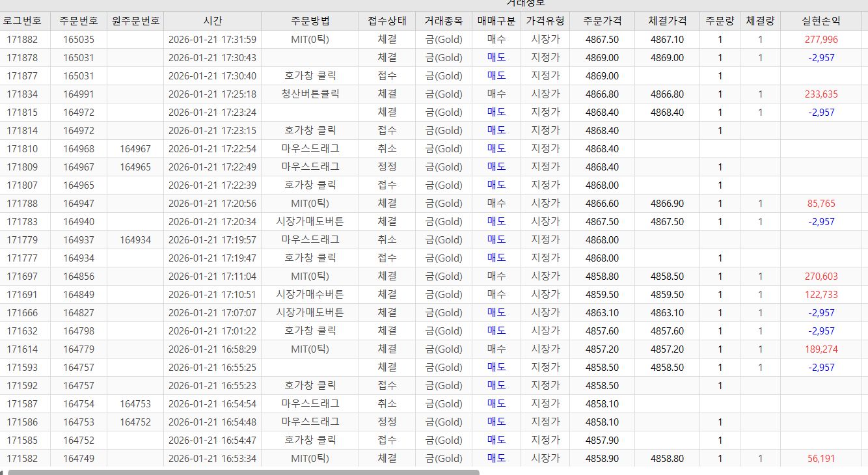Click timestamp 2026-01-21 17:01:22
The height and width of the screenshot is (475, 868).
(212, 331)
